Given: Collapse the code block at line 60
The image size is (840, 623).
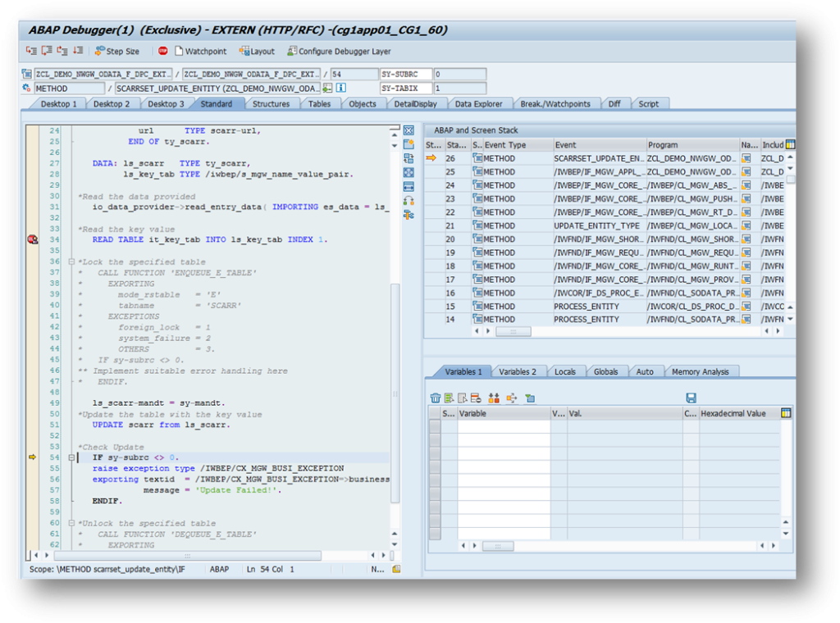Looking at the screenshot, I should tap(71, 523).
